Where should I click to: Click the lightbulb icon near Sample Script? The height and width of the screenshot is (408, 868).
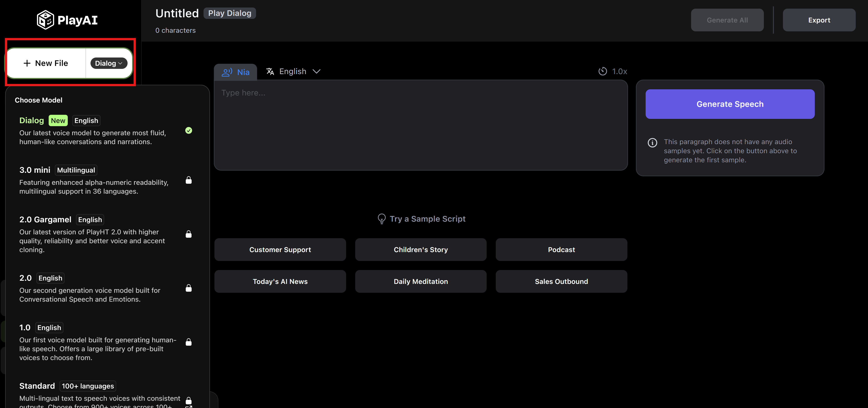pyautogui.click(x=381, y=219)
